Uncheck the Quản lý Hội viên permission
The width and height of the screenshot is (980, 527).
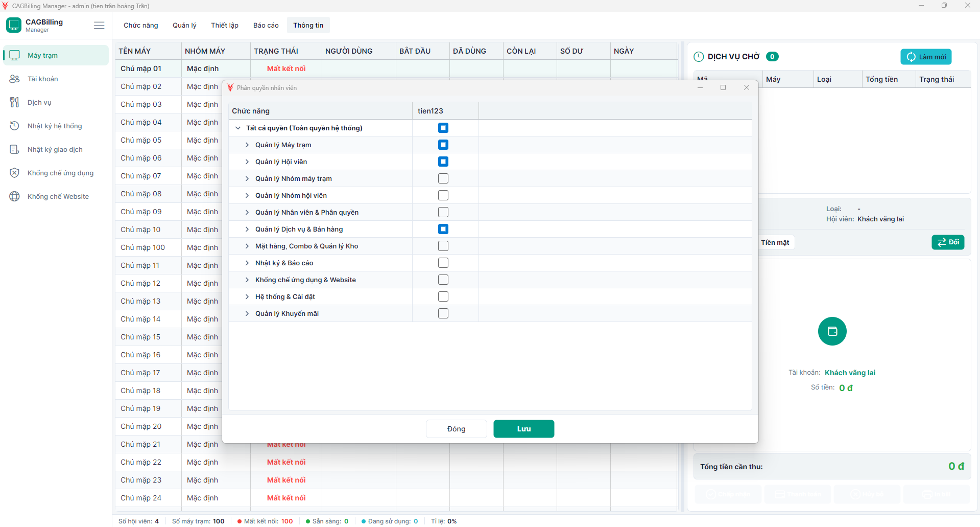443,162
